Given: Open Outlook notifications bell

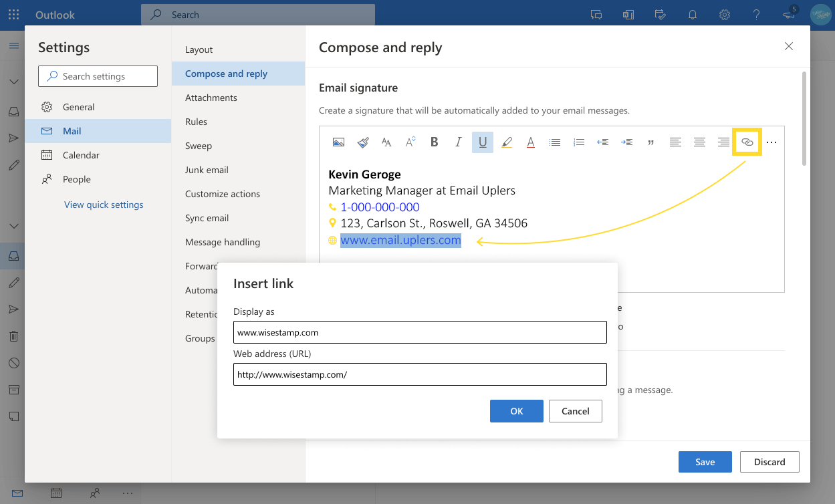Looking at the screenshot, I should point(692,14).
